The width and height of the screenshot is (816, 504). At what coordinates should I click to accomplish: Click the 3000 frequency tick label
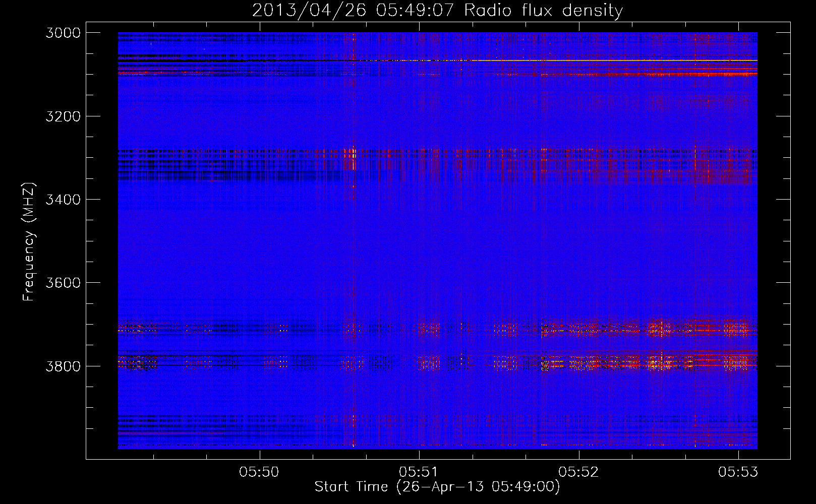(63, 33)
